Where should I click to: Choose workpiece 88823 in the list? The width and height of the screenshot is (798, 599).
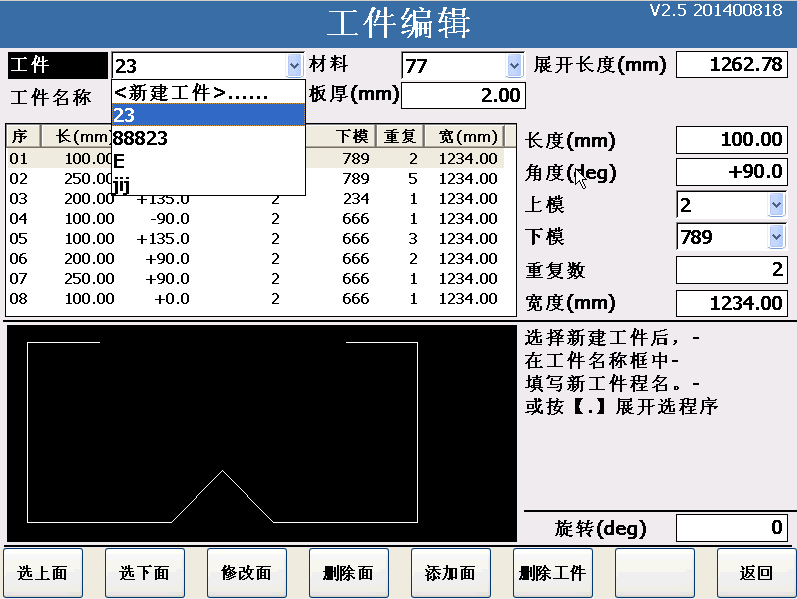point(209,138)
